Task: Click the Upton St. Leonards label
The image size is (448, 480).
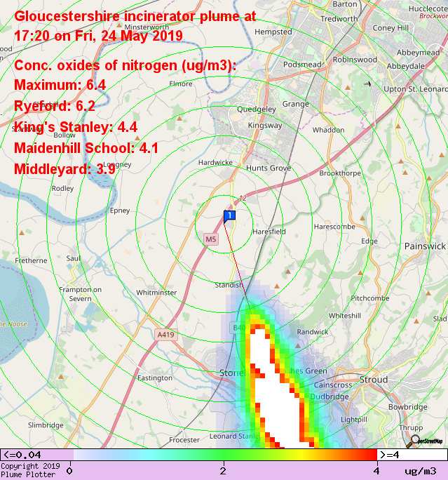Action: point(416,89)
